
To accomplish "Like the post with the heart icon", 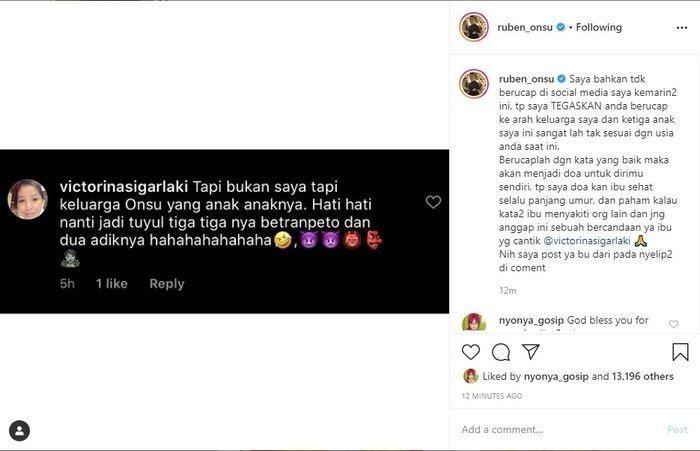I will pyautogui.click(x=471, y=352).
